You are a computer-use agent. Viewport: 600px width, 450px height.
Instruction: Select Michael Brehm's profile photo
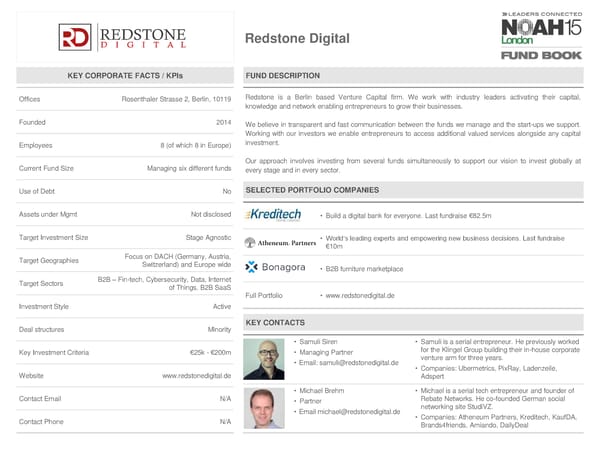click(x=265, y=407)
